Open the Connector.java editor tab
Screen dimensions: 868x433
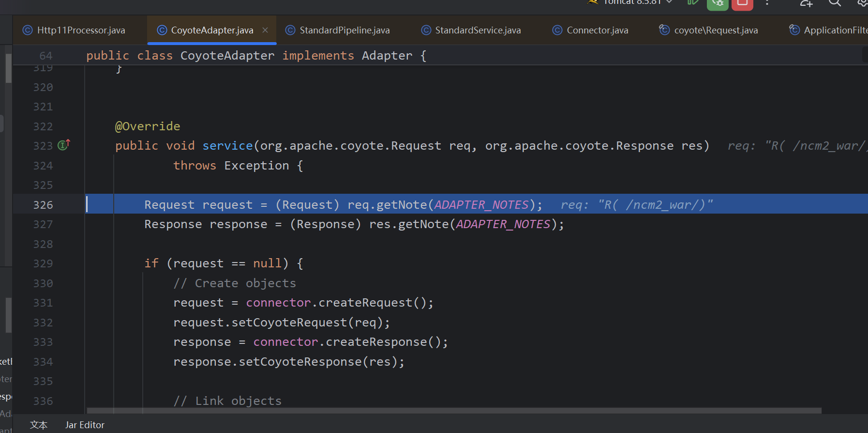(x=597, y=30)
